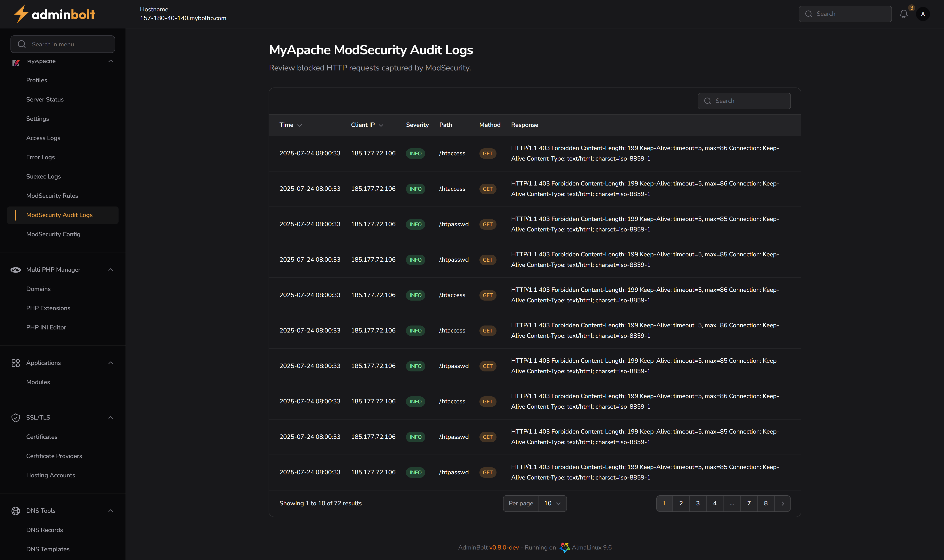Click the search magnifier in the sidebar

click(21, 44)
